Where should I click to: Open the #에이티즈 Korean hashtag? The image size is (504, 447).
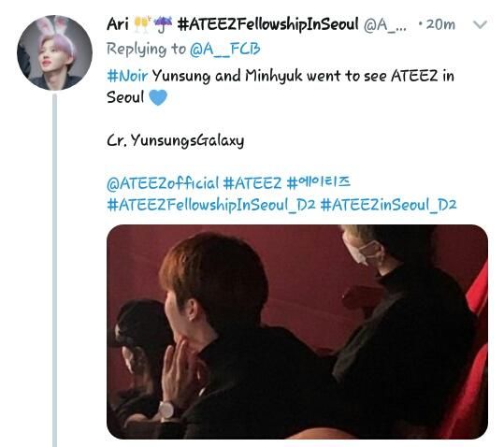[x=318, y=182]
